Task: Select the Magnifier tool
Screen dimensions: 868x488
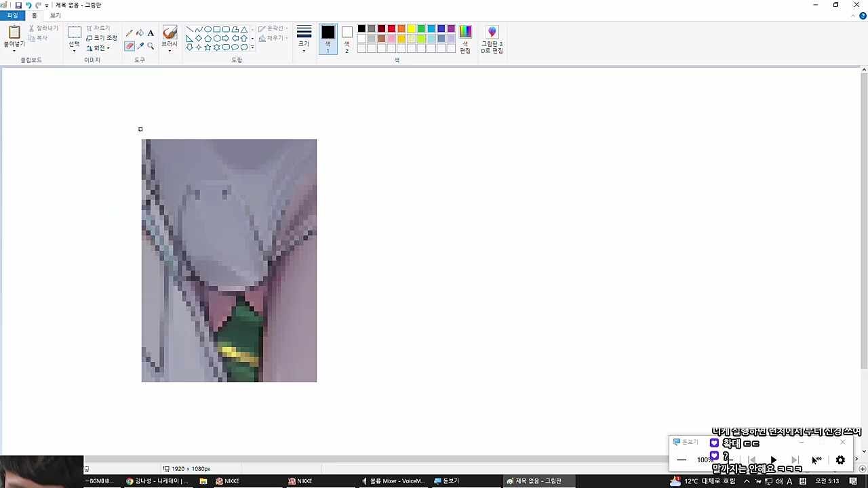Action: [x=151, y=46]
